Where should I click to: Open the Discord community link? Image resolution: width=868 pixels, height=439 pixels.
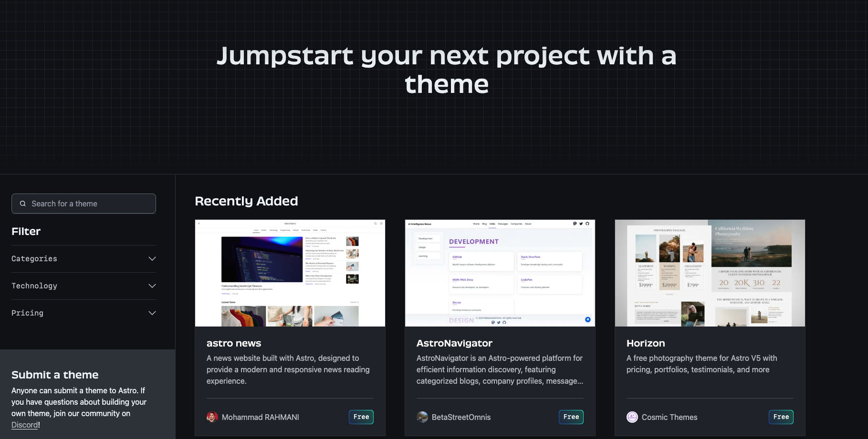coord(25,425)
